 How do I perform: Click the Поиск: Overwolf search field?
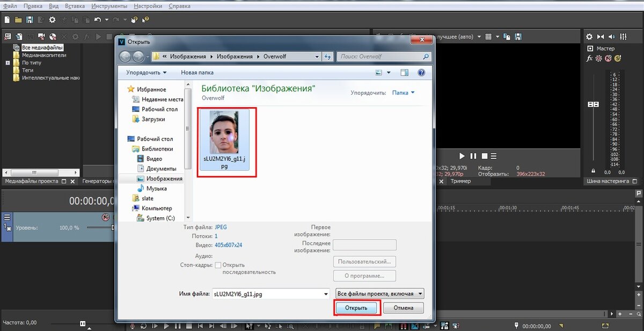pos(384,56)
